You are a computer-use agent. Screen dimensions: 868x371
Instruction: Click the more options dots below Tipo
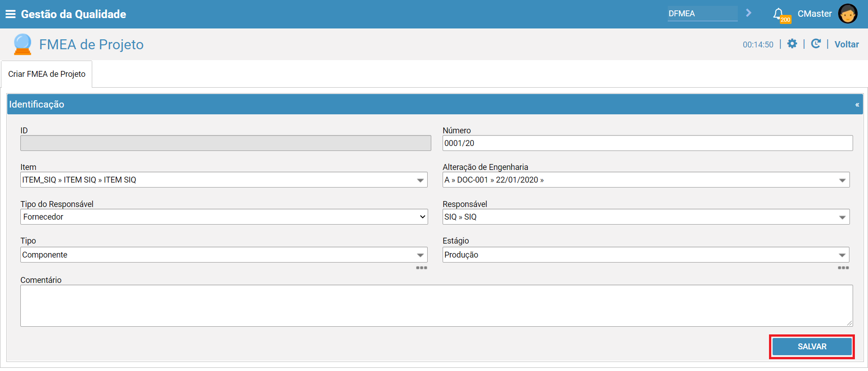tap(421, 268)
